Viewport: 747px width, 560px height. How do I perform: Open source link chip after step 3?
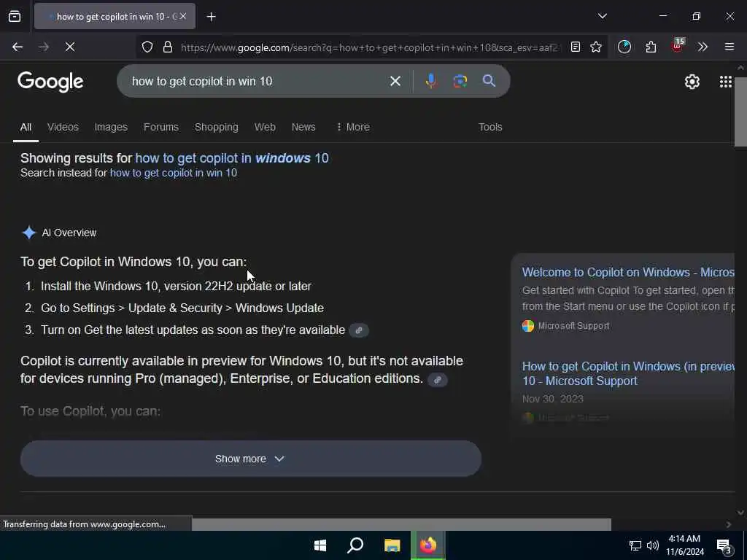point(359,330)
